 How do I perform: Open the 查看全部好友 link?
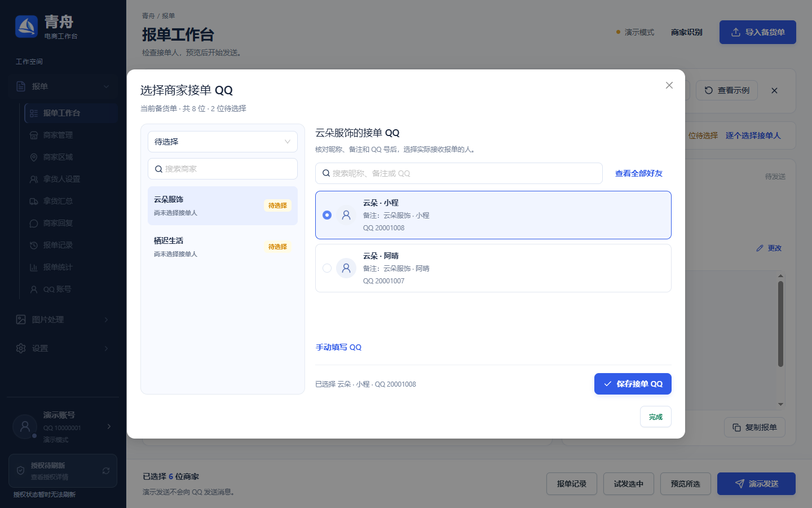pos(639,173)
